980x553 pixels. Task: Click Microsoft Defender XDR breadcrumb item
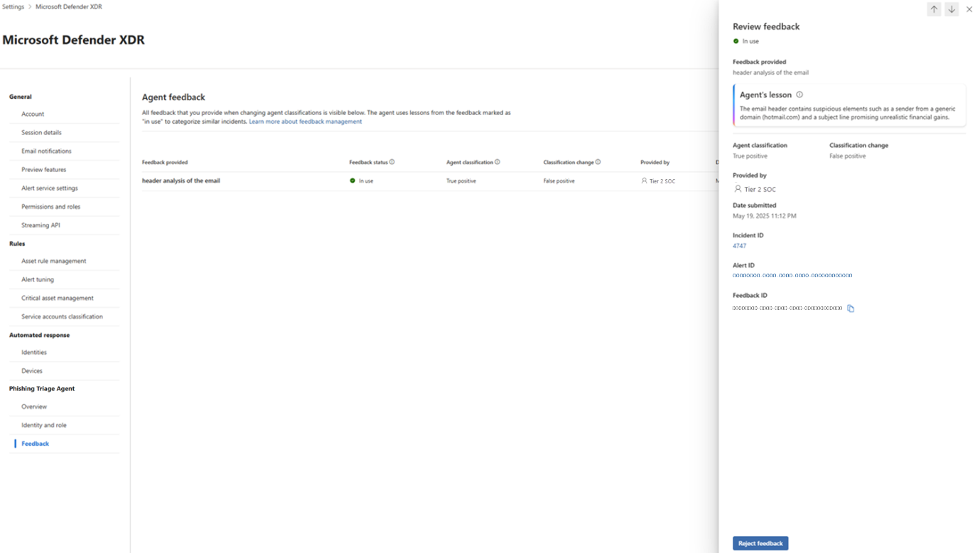pyautogui.click(x=69, y=7)
